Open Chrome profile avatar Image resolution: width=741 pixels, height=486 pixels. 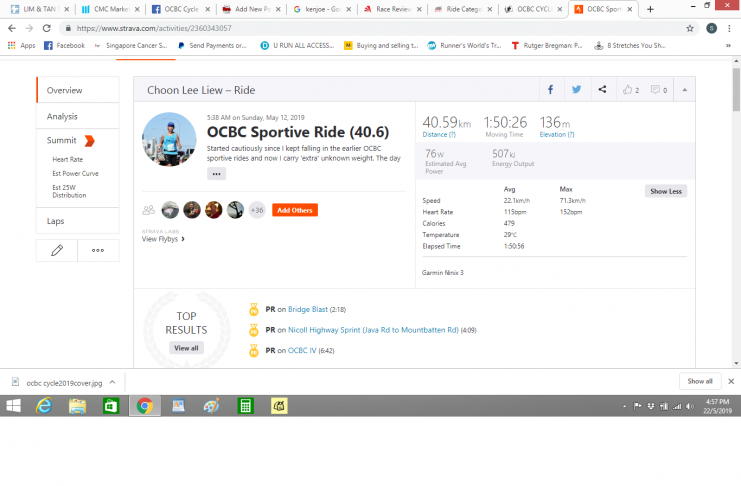coord(711,28)
